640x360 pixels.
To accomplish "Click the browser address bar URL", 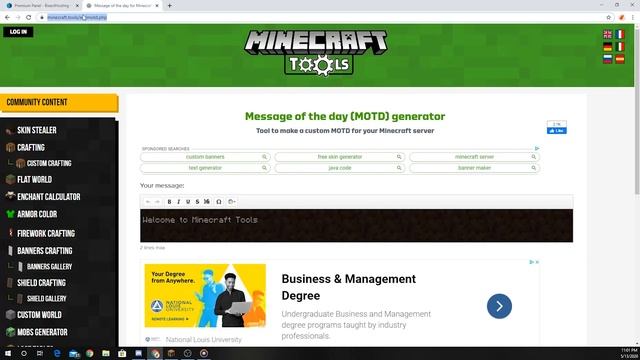I will (x=77, y=18).
